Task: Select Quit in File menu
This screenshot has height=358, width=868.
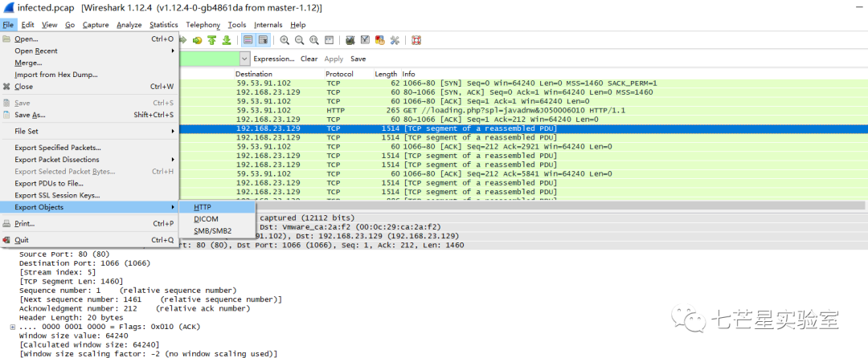Action: (x=89, y=240)
